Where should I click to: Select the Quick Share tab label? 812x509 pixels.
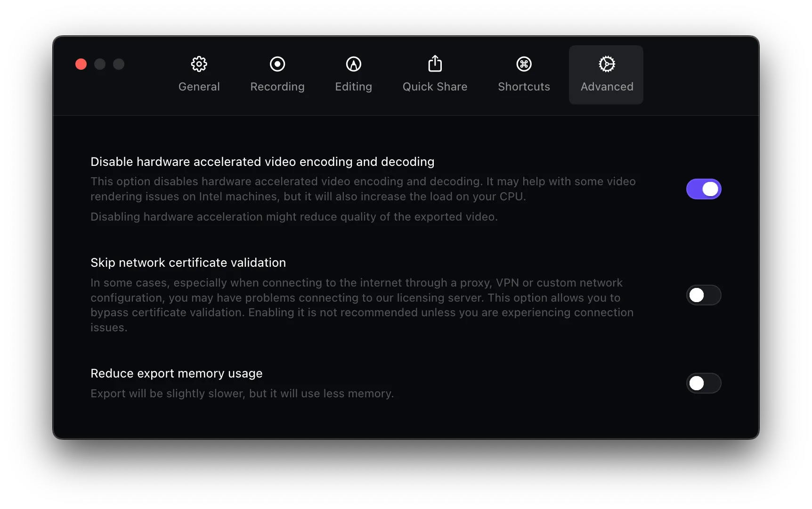pos(435,87)
